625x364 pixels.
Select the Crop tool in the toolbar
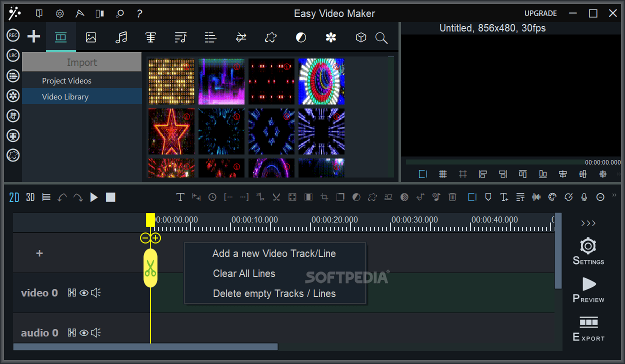coord(324,197)
